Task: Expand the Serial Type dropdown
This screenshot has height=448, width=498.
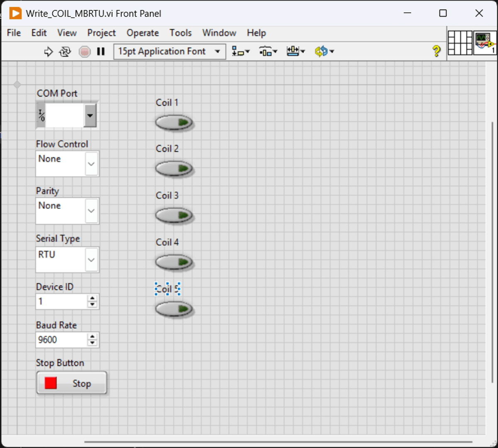Action: 91,259
